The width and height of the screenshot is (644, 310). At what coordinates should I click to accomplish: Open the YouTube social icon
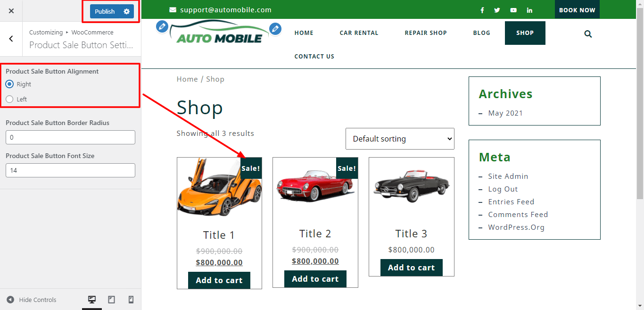coord(513,10)
